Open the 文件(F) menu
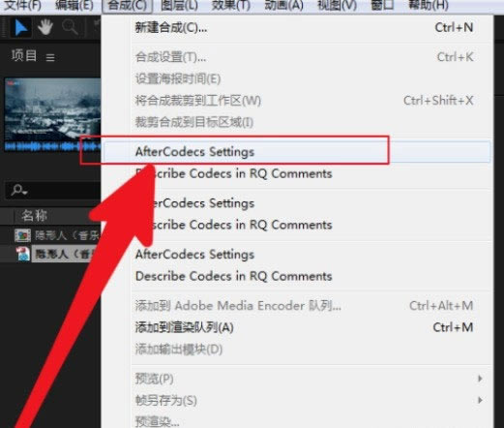Viewport: 504px width, 428px height. [22, 5]
